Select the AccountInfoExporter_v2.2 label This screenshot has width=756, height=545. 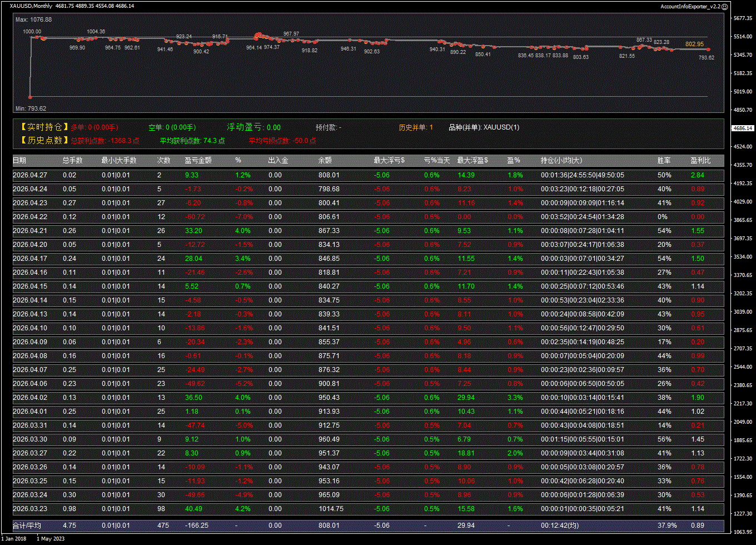point(690,6)
